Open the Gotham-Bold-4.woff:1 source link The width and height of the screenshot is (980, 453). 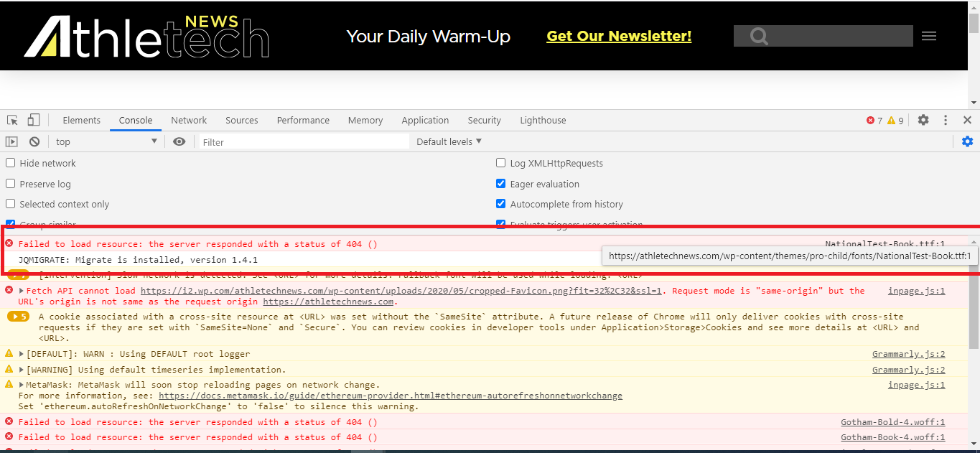[893, 422]
